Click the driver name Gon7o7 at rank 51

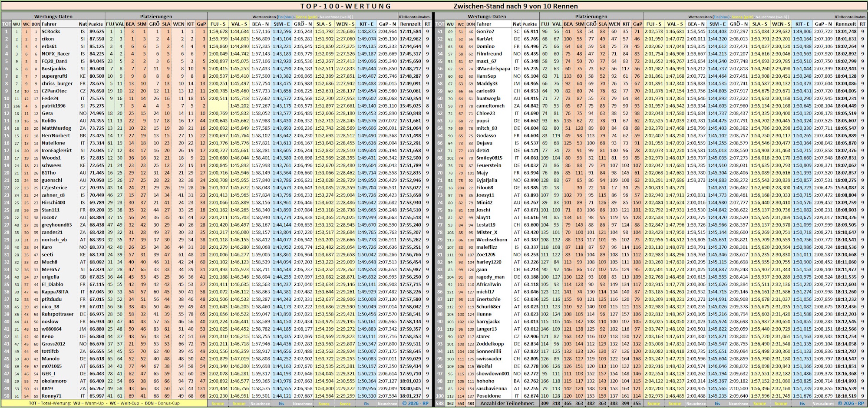(x=485, y=31)
